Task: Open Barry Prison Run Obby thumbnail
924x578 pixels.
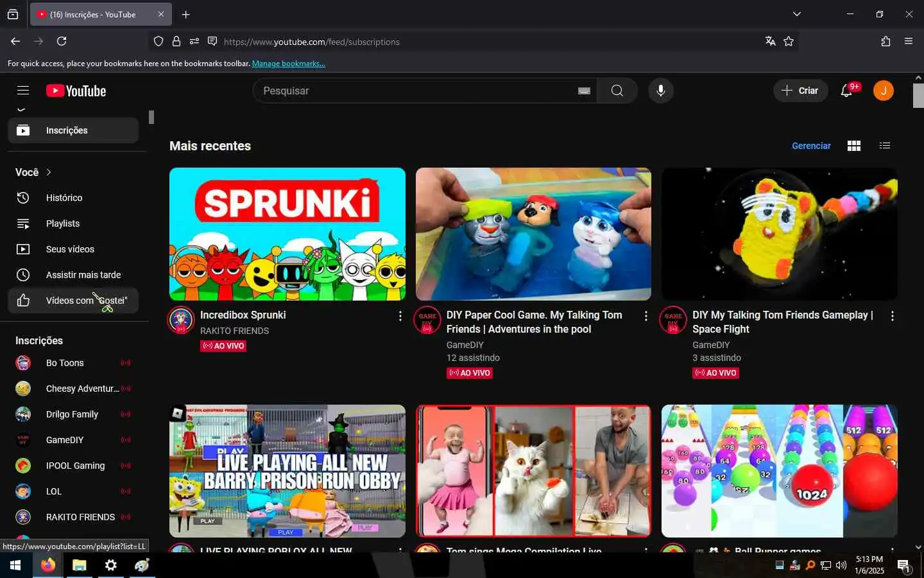Action: pos(287,471)
